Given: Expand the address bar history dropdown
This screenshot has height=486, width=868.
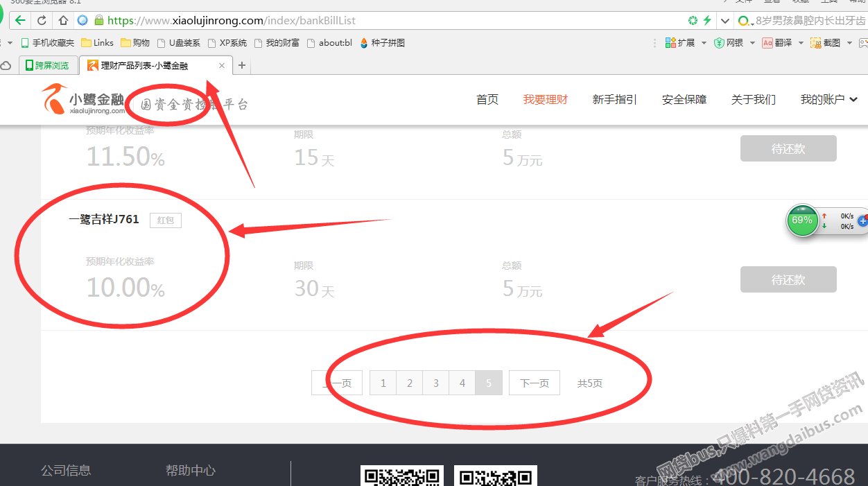Looking at the screenshot, I should [724, 21].
